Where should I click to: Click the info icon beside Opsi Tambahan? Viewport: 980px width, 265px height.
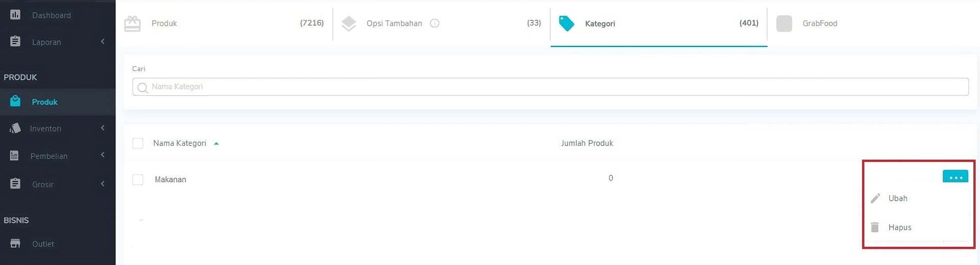[435, 23]
